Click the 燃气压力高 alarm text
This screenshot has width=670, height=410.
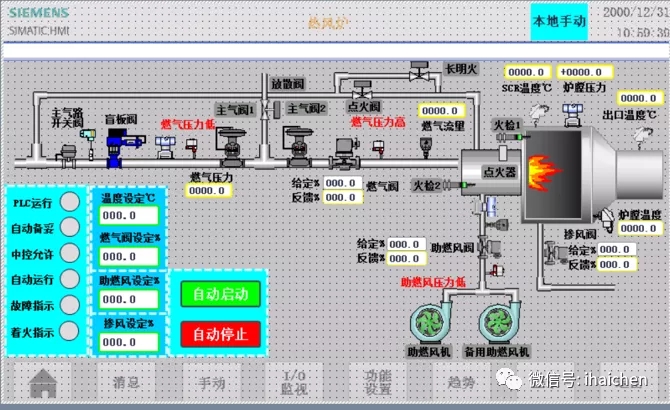378,122
